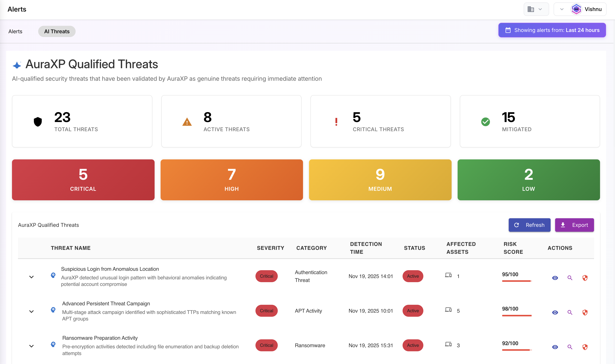Open the organization building dropdown
This screenshot has width=615, height=364.
pyautogui.click(x=536, y=9)
